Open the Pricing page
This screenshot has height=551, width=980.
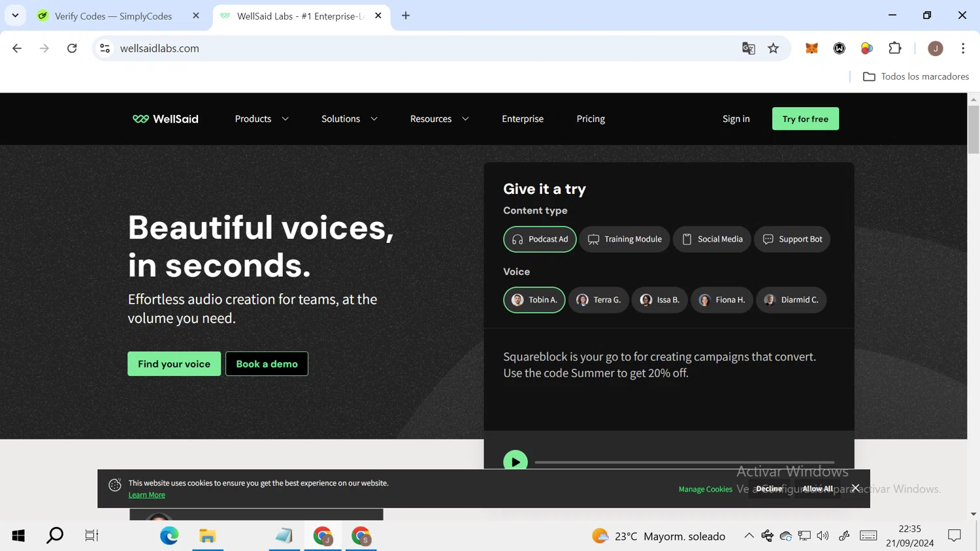[591, 119]
